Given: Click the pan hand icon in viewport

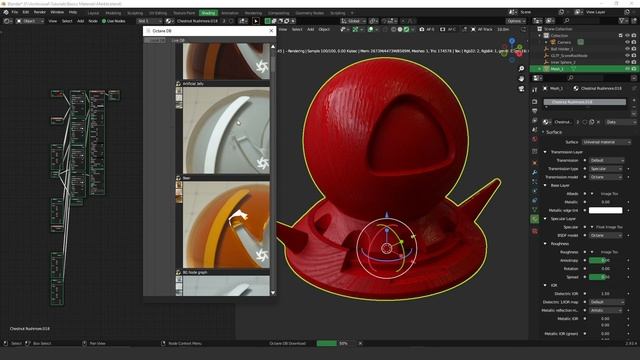Looking at the screenshot, I should 521,78.
